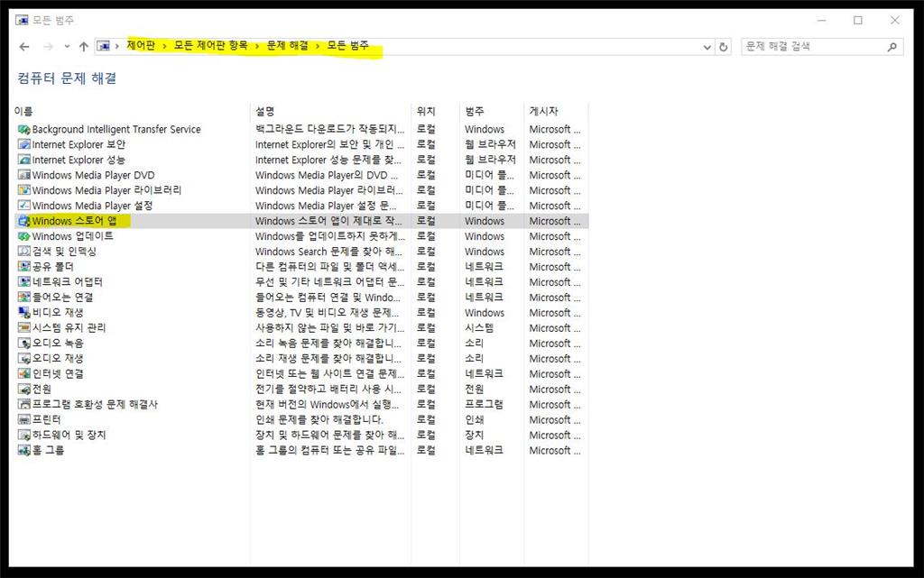Viewport: 924px width, 578px height.
Task: Click the Windows 업데이트 icon
Action: click(x=24, y=236)
